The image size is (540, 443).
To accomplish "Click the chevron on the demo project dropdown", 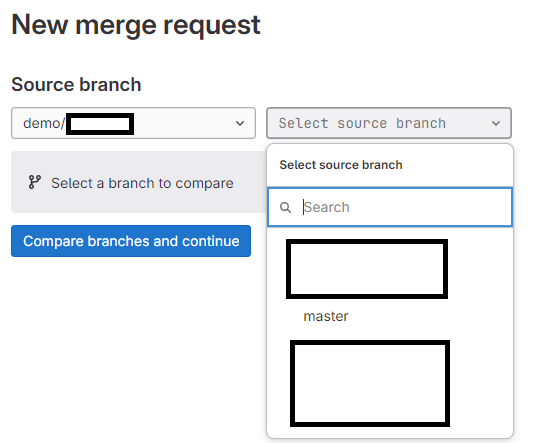I will pos(240,123).
